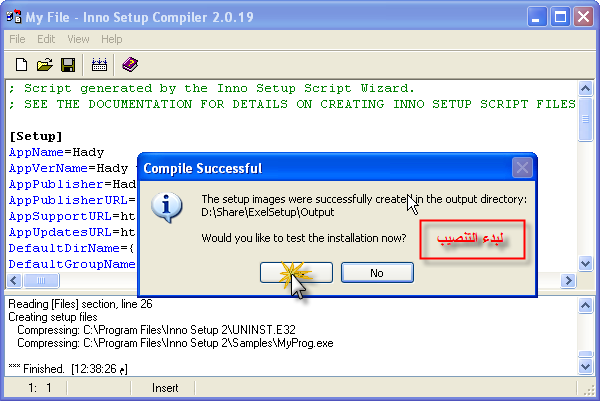600x401 pixels.
Task: Click the AppSupportURL line
Action: [x=73, y=216]
